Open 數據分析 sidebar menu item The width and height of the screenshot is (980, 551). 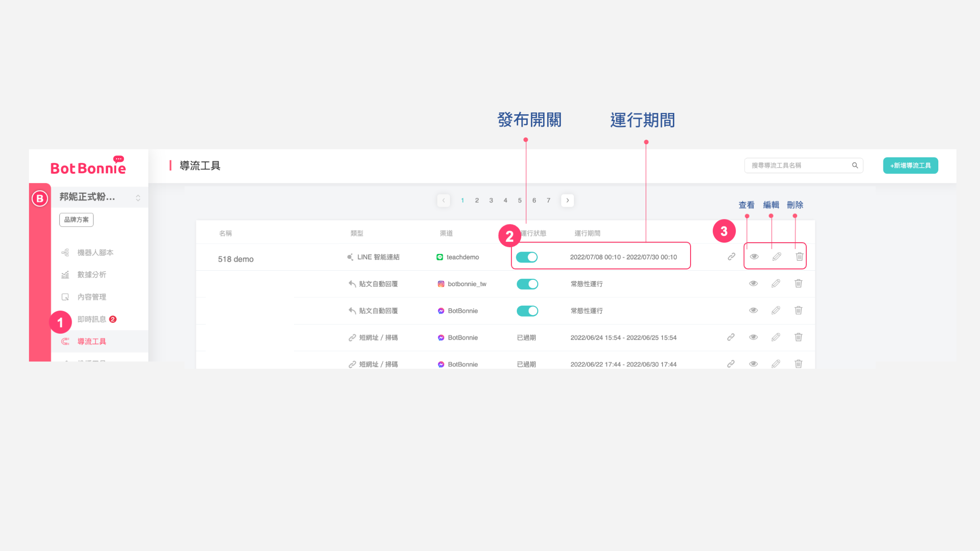(x=92, y=275)
